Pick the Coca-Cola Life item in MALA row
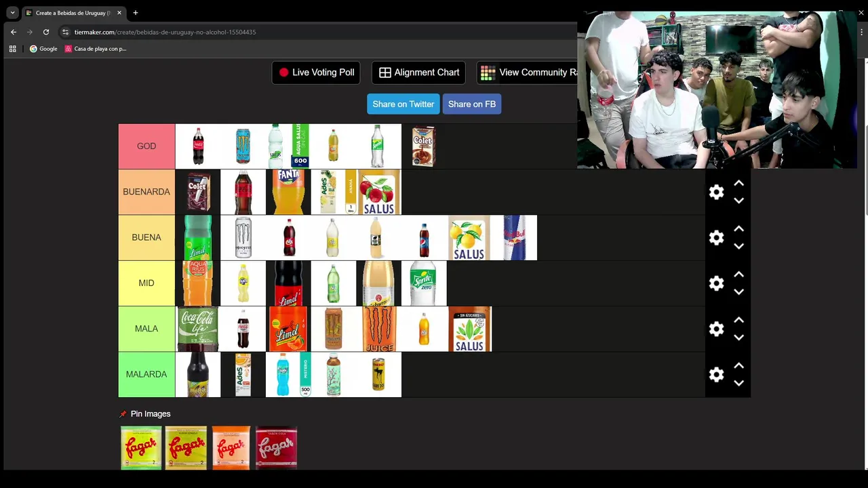This screenshot has width=868, height=488. point(198,329)
